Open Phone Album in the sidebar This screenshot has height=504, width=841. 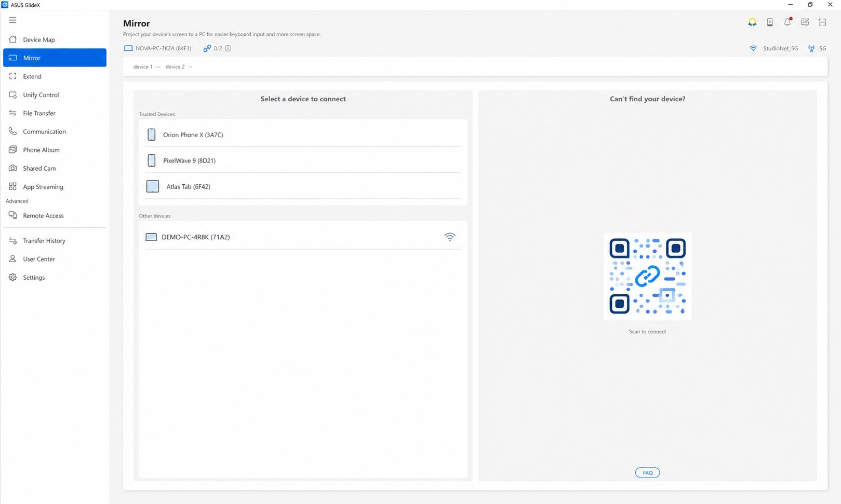pyautogui.click(x=55, y=150)
